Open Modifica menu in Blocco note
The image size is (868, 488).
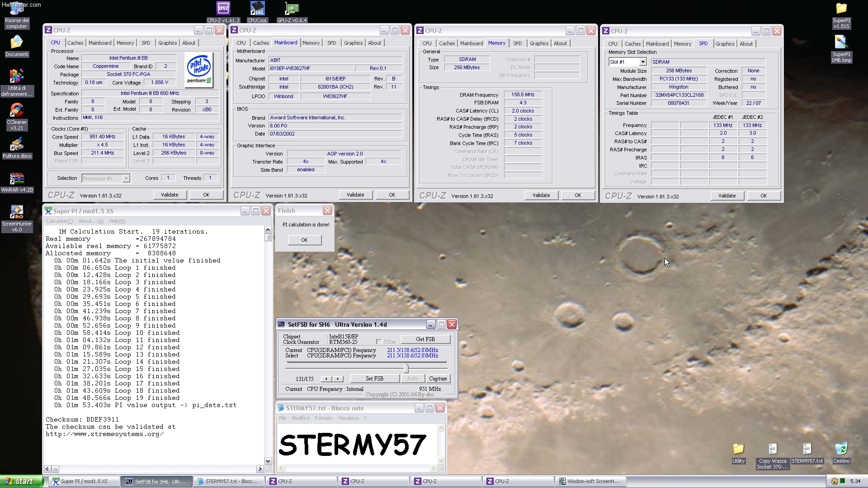click(300, 418)
